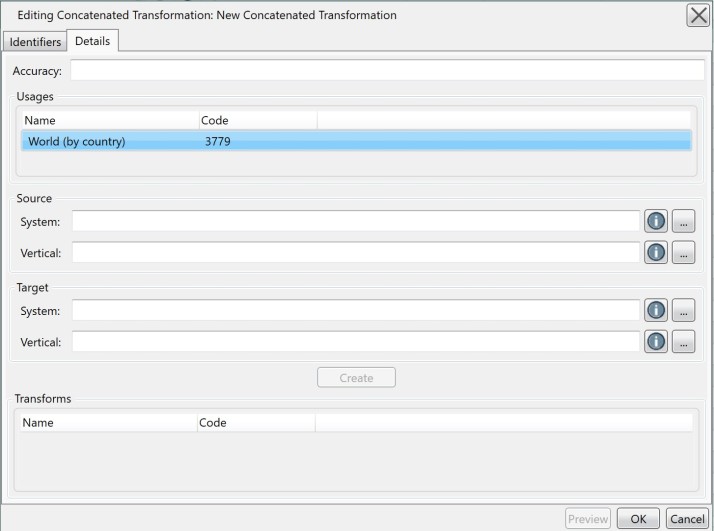The image size is (714, 531).
Task: Click info icon for Target System
Action: pos(656,311)
